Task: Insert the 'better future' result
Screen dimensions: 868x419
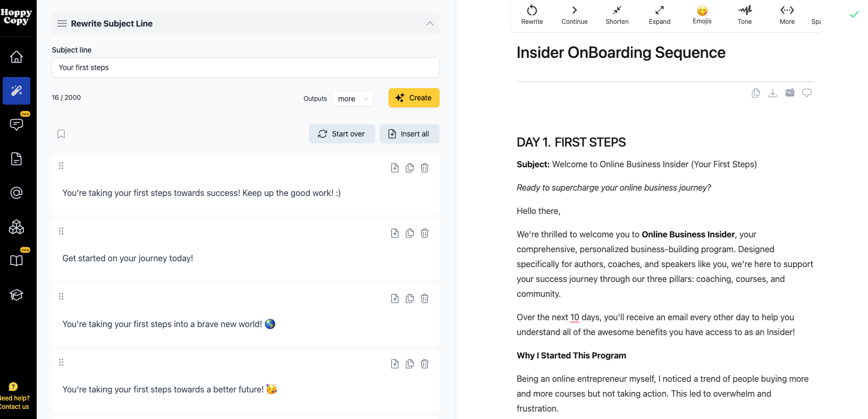Action: 395,364
